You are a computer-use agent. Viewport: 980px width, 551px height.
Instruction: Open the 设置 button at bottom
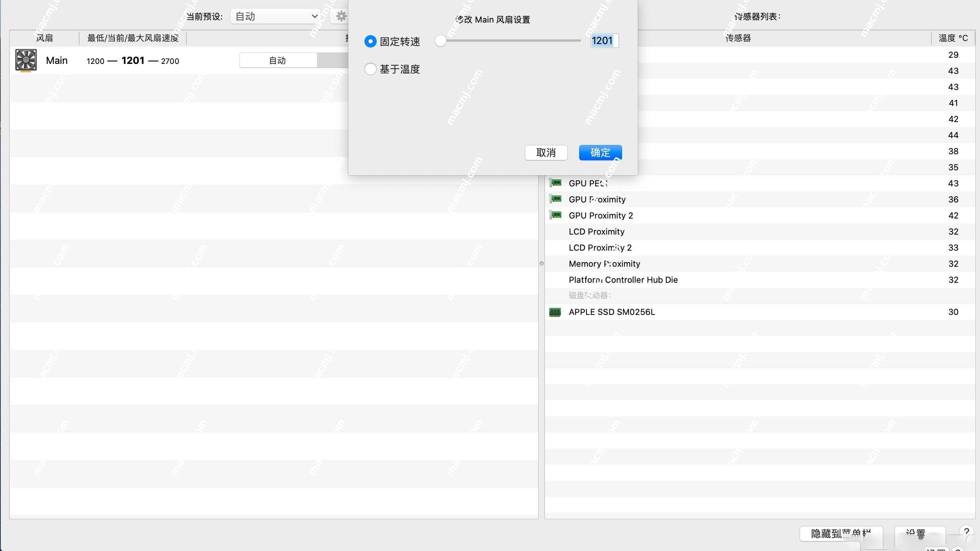click(x=920, y=534)
